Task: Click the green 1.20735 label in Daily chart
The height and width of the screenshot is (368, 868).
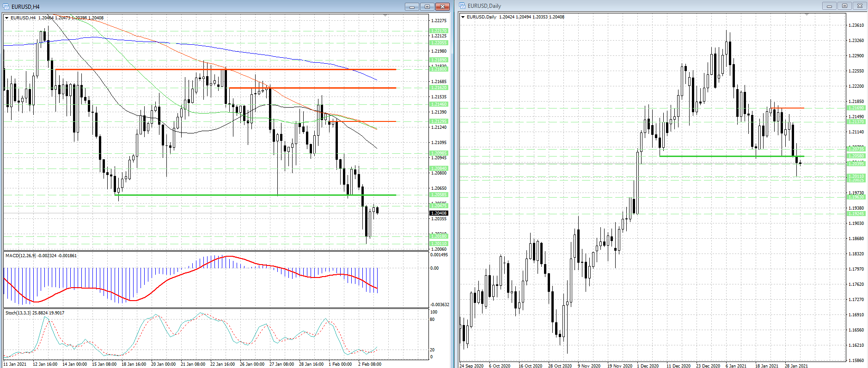Action: (856, 149)
